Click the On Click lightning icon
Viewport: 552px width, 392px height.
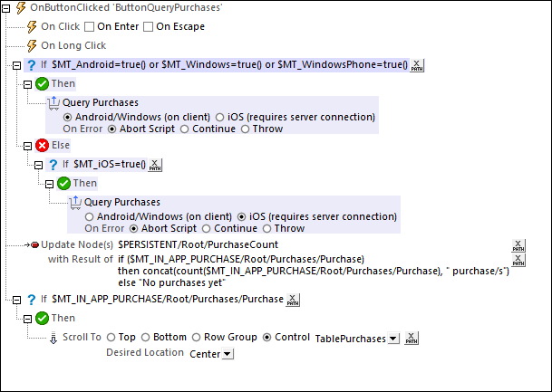point(32,27)
